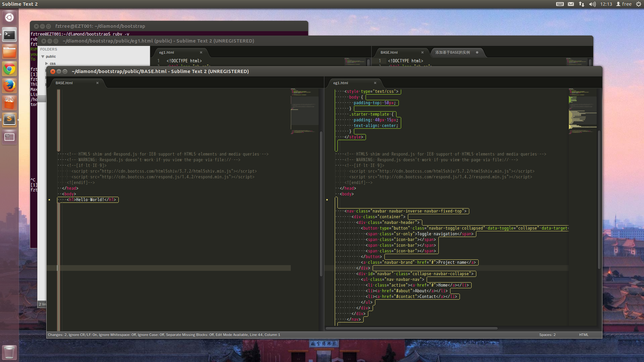Screen dimensions: 644x362
Task: Open the Terminal launcher icon
Action: tap(9, 35)
